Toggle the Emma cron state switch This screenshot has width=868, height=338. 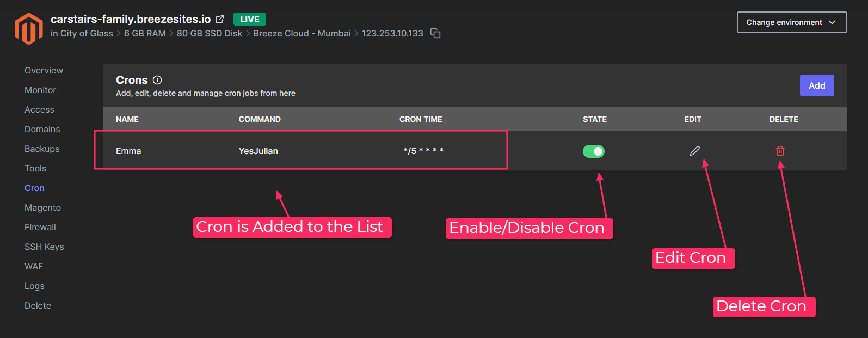[594, 151]
